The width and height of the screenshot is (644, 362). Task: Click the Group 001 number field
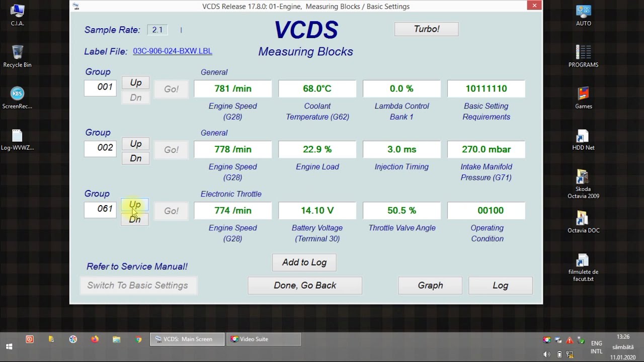[100, 87]
